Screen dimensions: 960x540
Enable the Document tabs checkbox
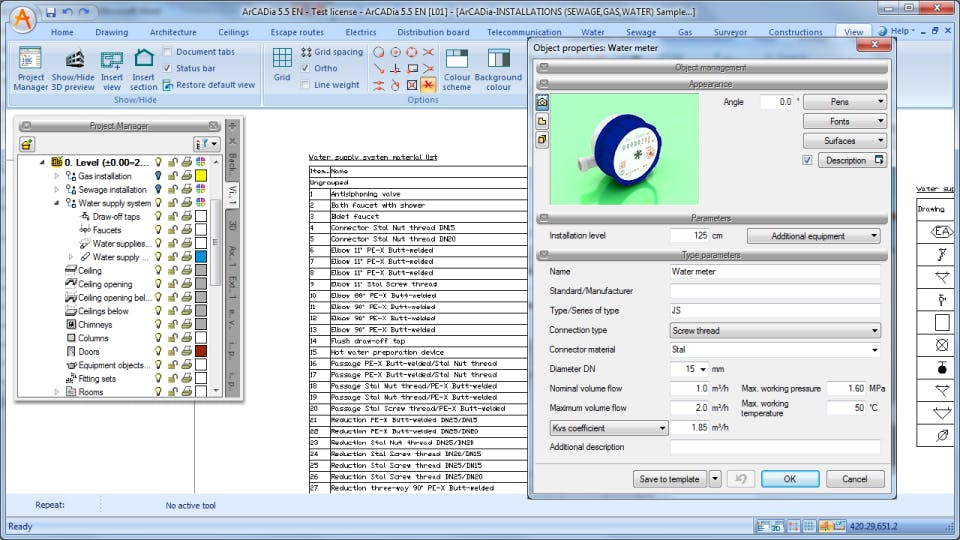168,52
